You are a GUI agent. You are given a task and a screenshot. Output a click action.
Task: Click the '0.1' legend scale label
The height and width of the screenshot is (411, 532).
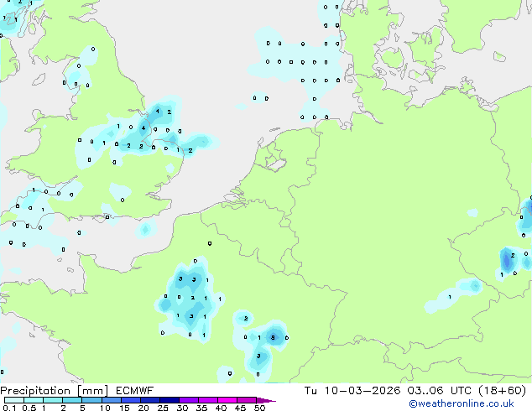9,408
